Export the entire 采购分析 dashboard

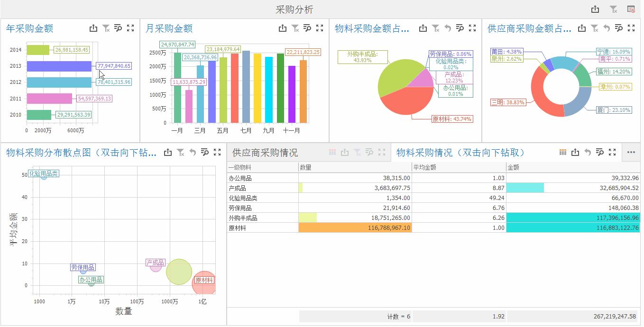point(596,9)
